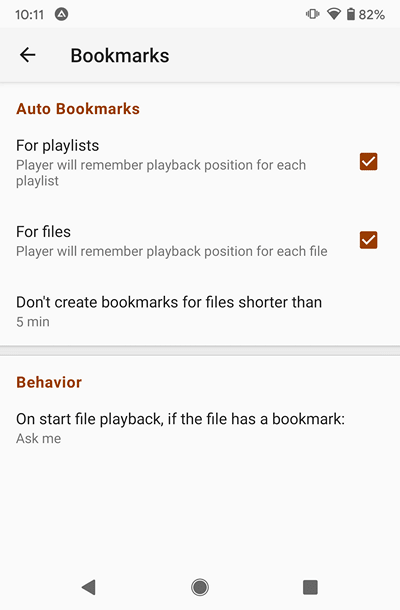Tap the Behavior section header
Screen dimensions: 400x610
coord(49,382)
